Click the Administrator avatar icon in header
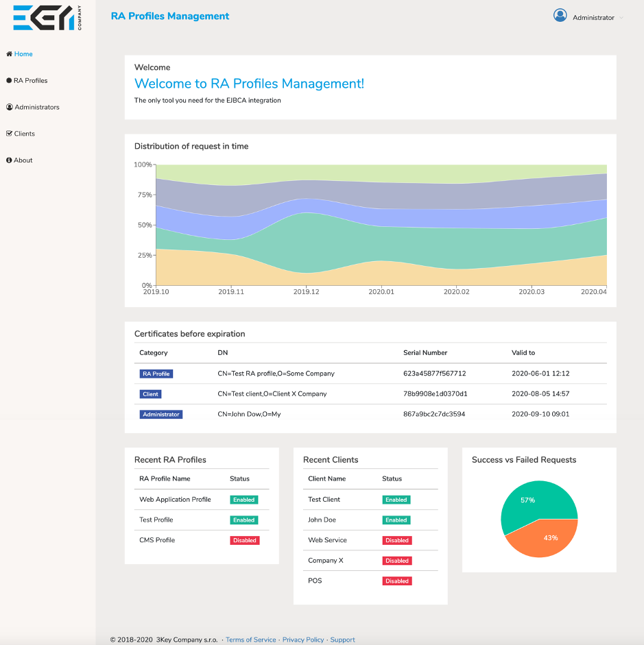This screenshot has width=644, height=645. click(560, 15)
